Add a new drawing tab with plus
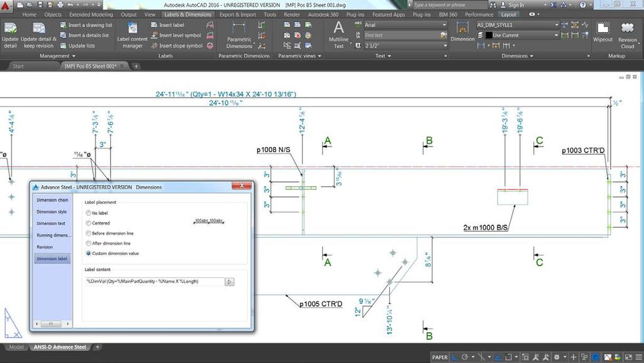Viewport: 644px width, 363px height. 136,66
